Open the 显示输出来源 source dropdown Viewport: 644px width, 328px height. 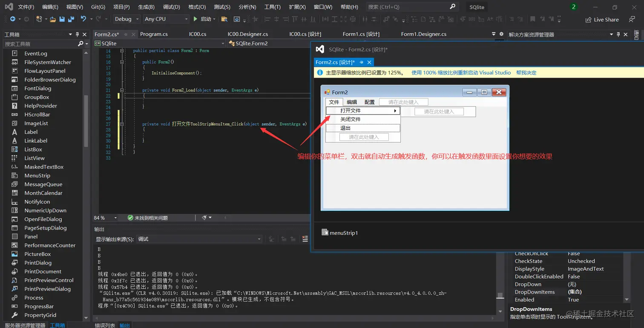click(x=199, y=239)
